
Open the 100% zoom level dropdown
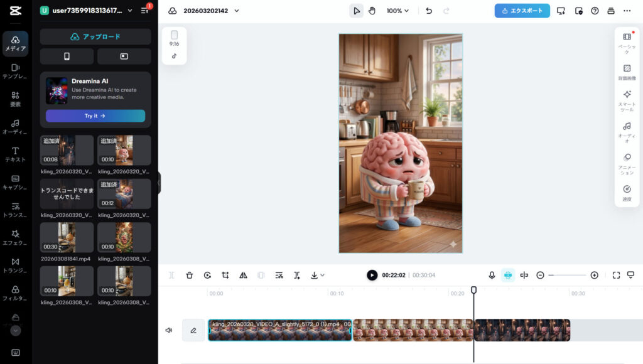[397, 11]
